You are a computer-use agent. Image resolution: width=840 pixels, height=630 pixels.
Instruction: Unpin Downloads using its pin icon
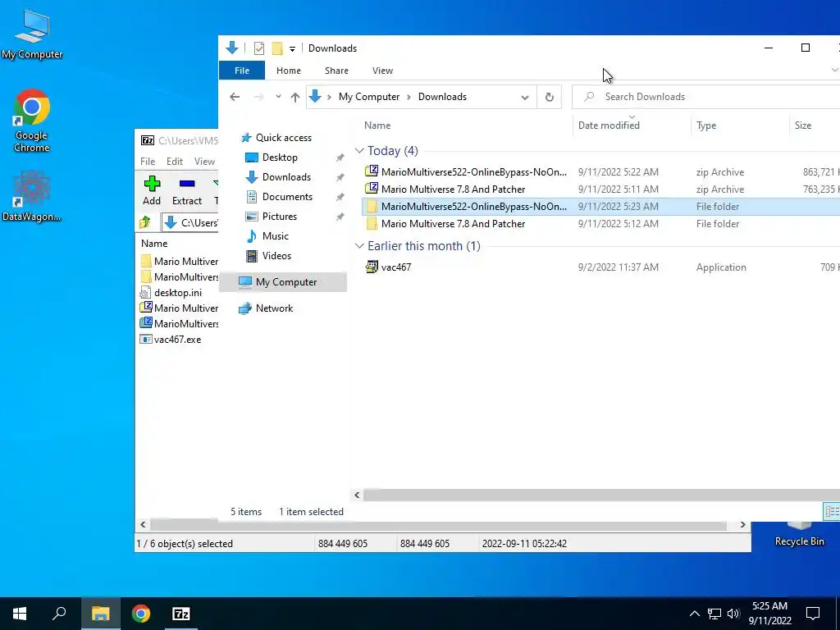[x=340, y=178]
